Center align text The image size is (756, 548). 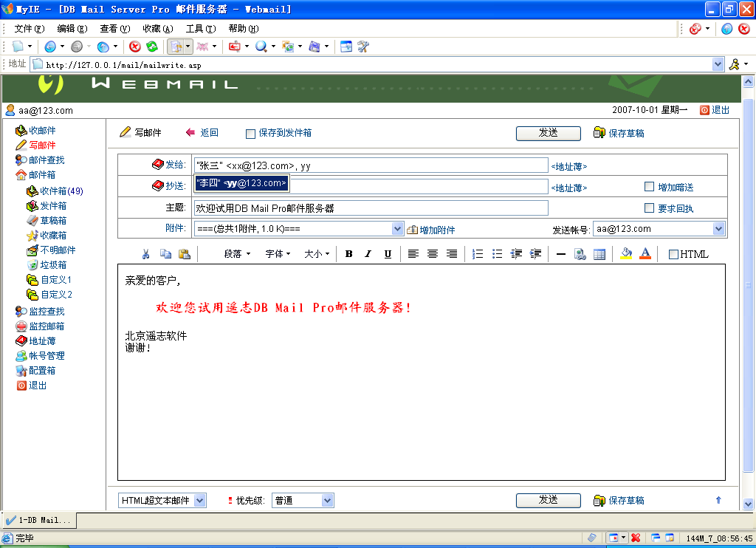click(x=433, y=254)
